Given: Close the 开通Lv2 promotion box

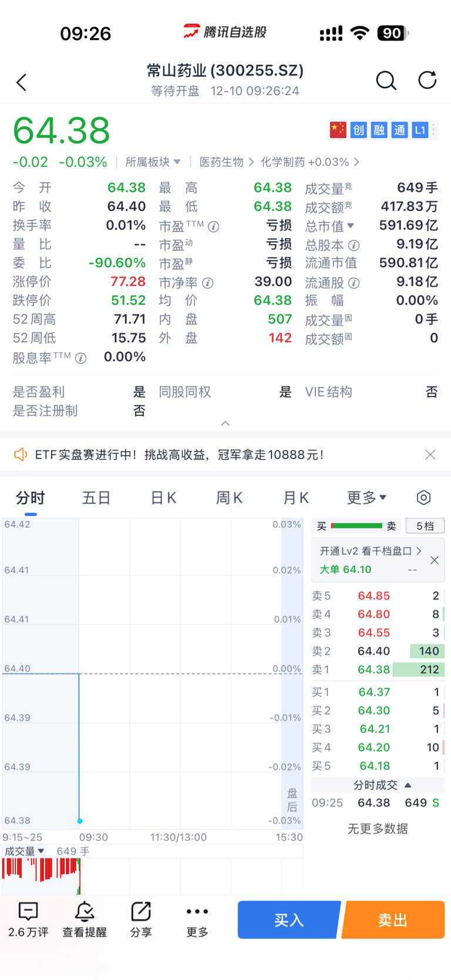Looking at the screenshot, I should coord(435,560).
